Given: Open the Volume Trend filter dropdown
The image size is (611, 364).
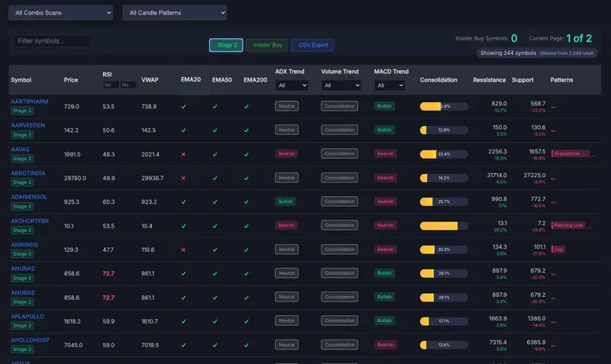Looking at the screenshot, I should tap(341, 85).
